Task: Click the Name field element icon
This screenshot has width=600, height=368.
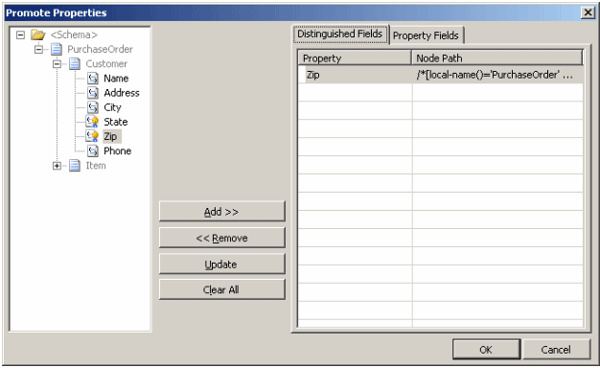Action: click(x=93, y=78)
